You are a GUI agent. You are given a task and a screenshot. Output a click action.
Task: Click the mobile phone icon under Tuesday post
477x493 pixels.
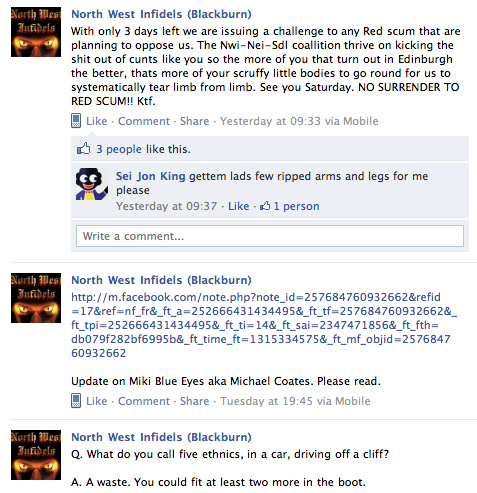76,401
